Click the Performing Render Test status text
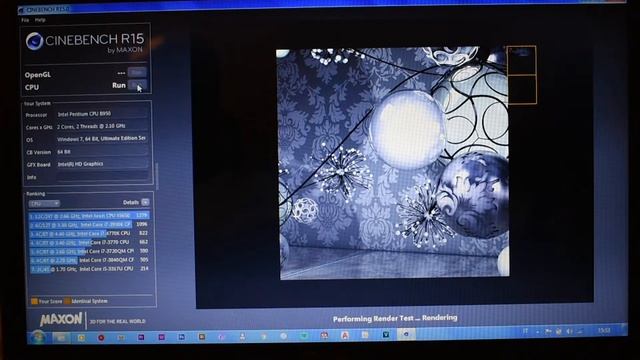 (395, 318)
